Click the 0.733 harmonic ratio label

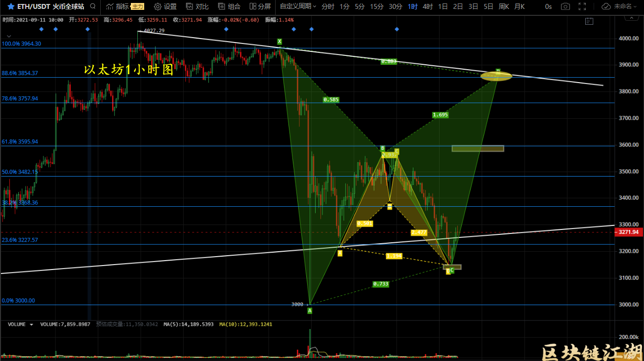pos(380,284)
